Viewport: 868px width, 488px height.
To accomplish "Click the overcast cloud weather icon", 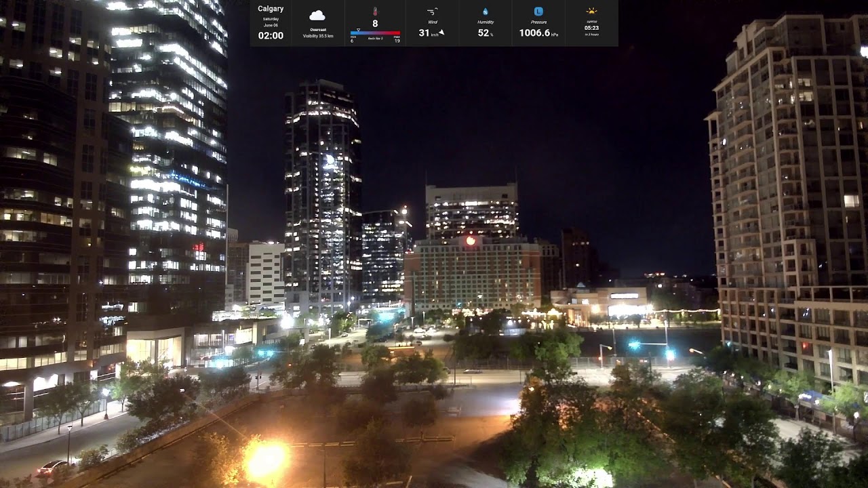I will 317,15.
